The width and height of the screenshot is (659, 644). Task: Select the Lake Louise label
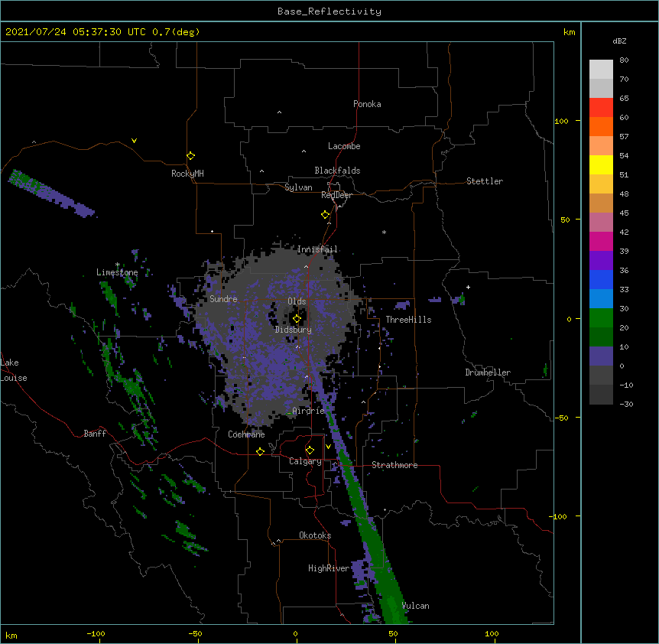14,370
